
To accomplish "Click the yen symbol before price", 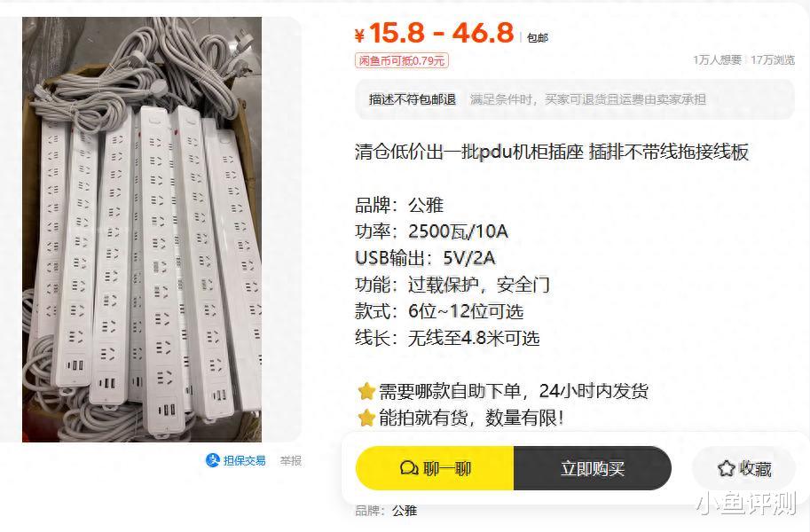I will click(359, 35).
